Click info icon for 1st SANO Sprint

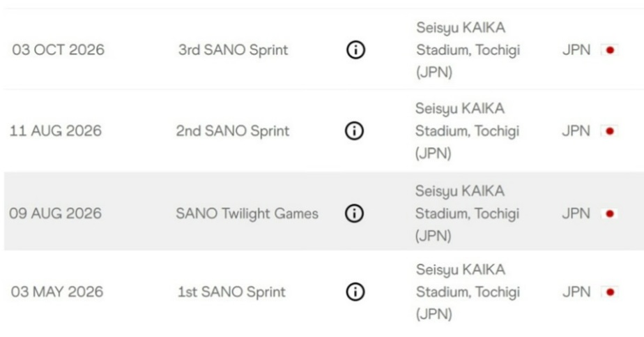[355, 292]
